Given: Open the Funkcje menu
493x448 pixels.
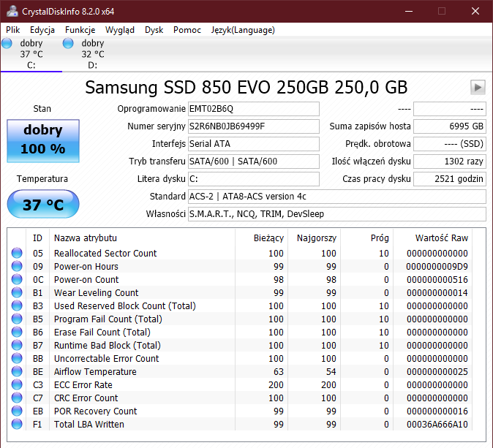Looking at the screenshot, I should click(x=80, y=30).
